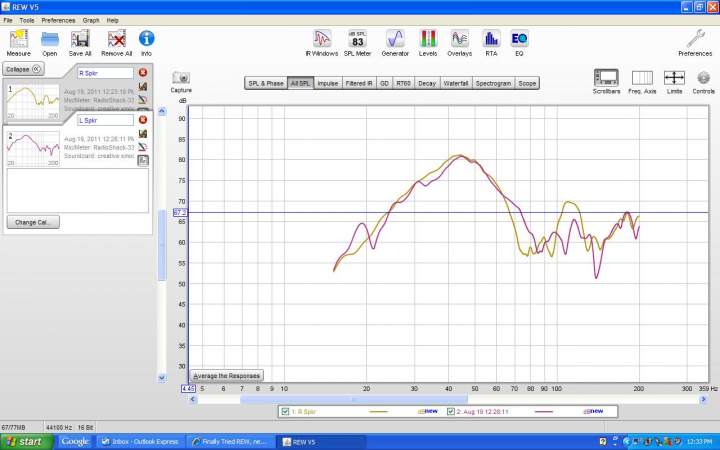Open the IR Windows tool
The image size is (720, 450).
coord(322,43)
